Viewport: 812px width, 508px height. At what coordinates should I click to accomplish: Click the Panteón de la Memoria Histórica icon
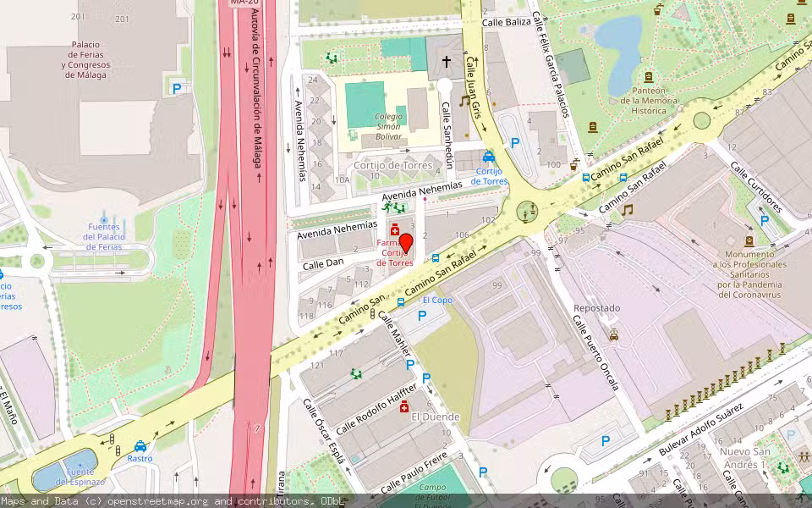pyautogui.click(x=649, y=77)
